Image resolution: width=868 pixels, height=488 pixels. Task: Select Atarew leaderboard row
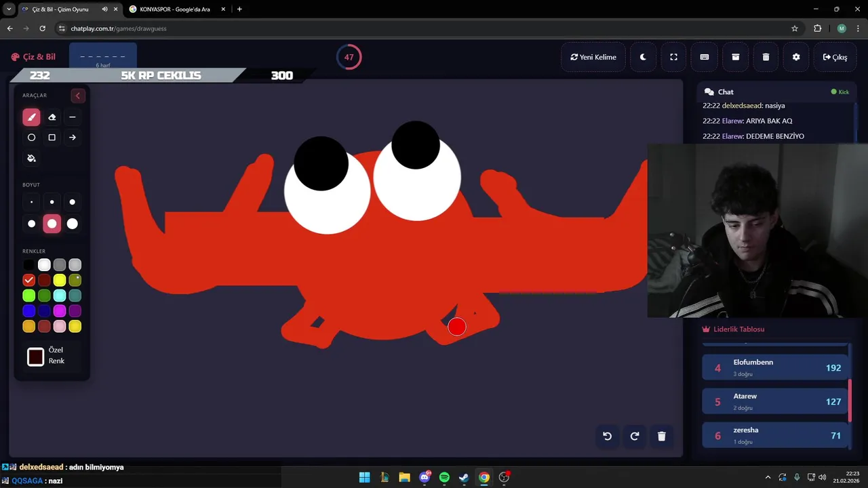click(775, 402)
